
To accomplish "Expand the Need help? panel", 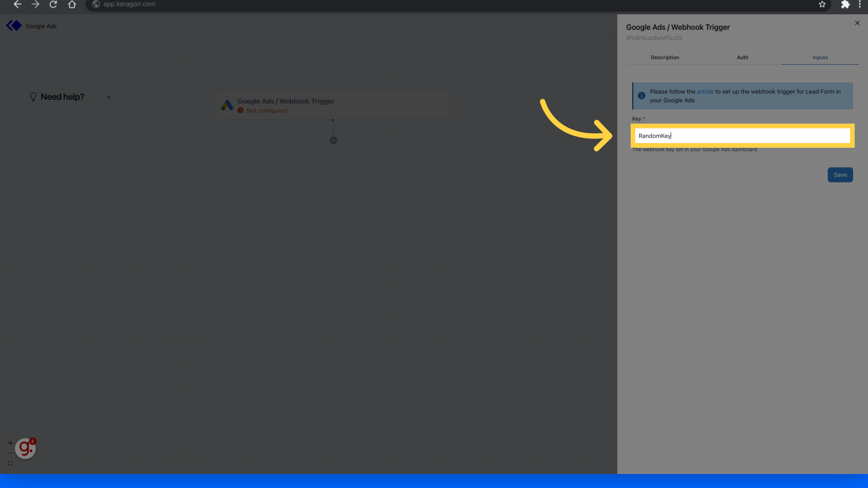I will pos(108,97).
